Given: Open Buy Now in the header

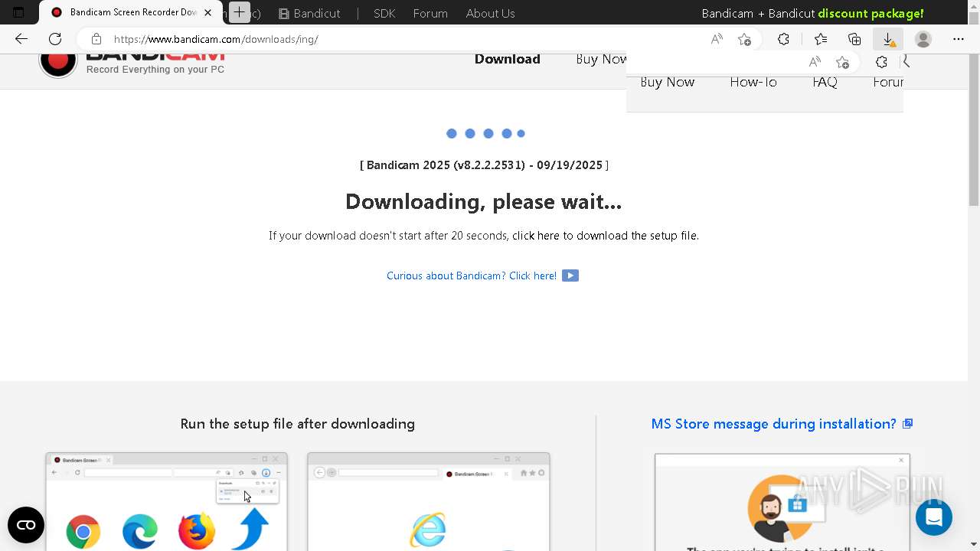Looking at the screenshot, I should [668, 82].
